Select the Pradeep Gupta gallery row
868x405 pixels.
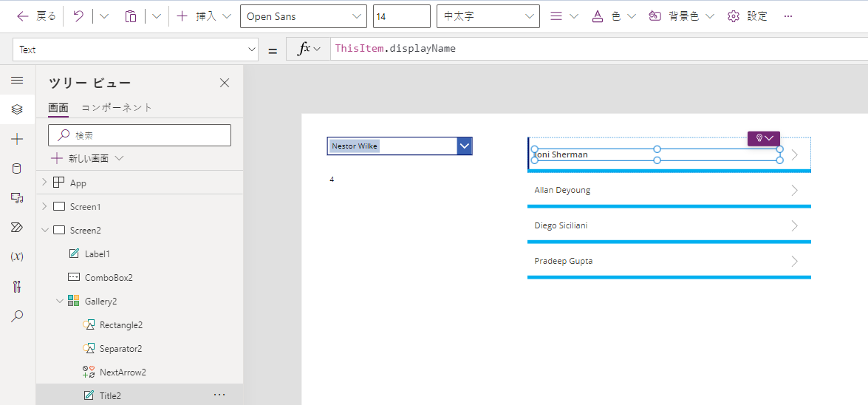(x=669, y=261)
